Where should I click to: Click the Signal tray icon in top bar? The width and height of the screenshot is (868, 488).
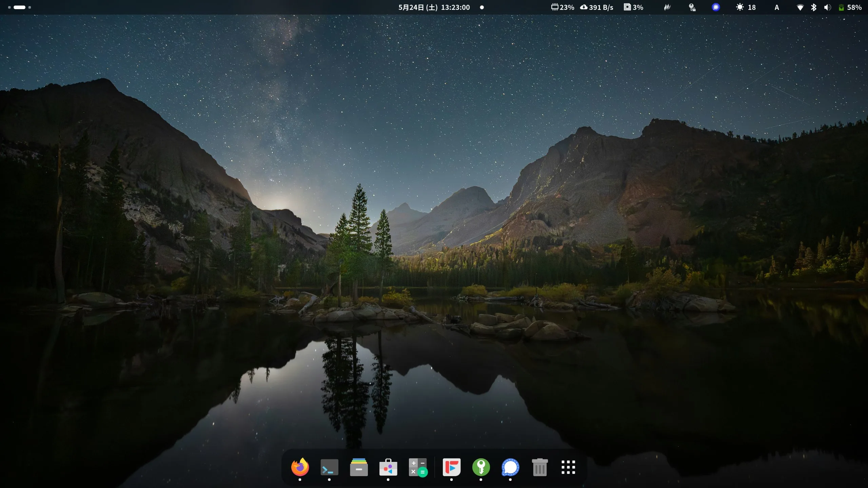click(x=716, y=7)
